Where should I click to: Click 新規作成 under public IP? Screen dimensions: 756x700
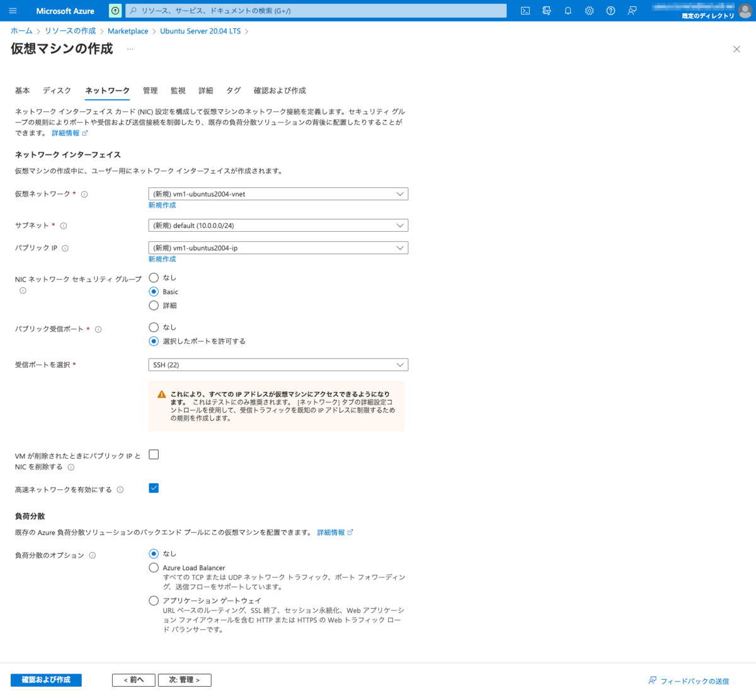point(163,259)
